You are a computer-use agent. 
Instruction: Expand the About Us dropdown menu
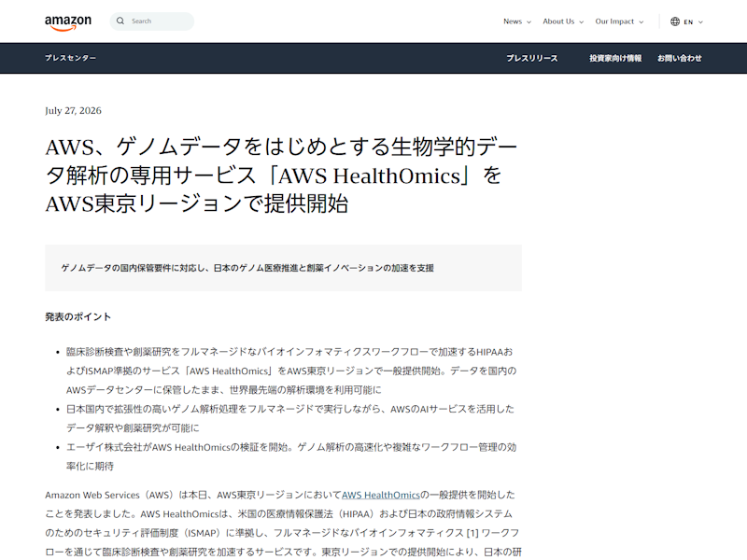click(x=563, y=21)
